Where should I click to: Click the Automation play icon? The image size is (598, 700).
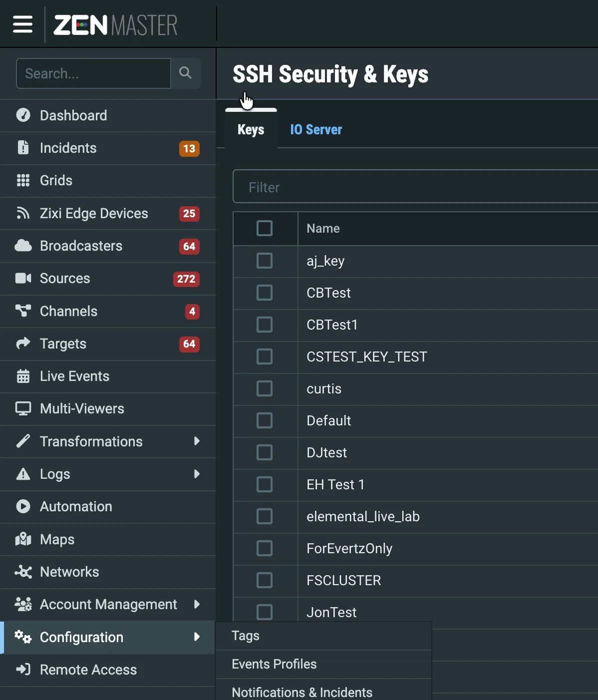pos(23,506)
